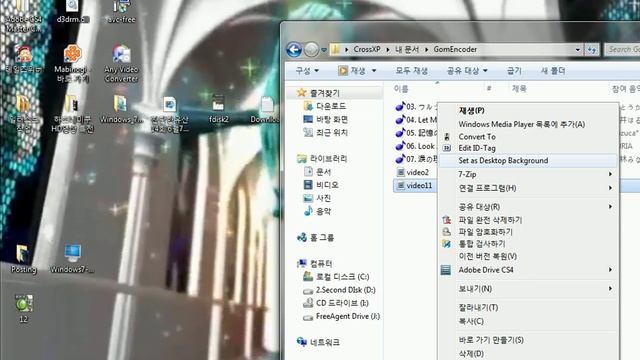This screenshot has height=360, width=640.
Task: Click 이름 column header
Action: point(401,89)
